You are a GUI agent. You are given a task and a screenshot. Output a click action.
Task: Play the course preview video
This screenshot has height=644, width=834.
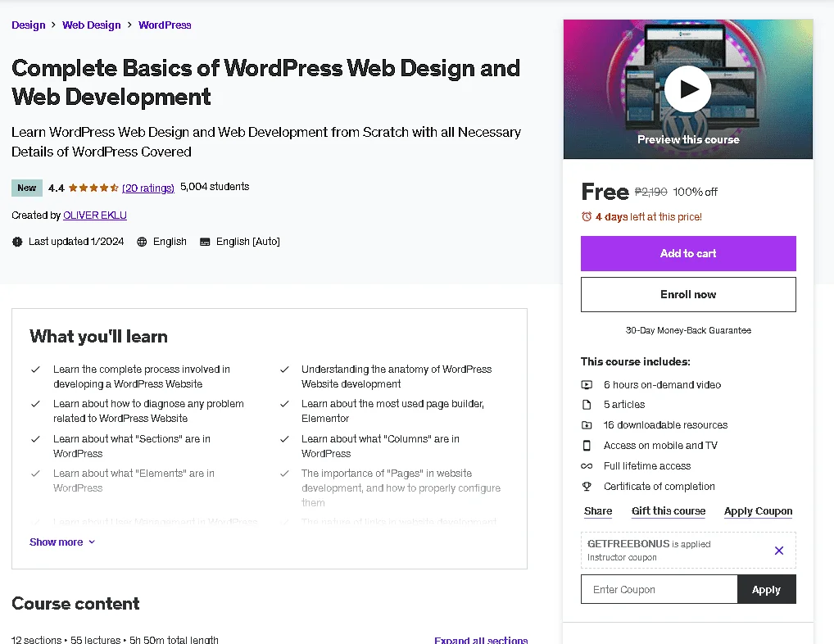(x=687, y=88)
